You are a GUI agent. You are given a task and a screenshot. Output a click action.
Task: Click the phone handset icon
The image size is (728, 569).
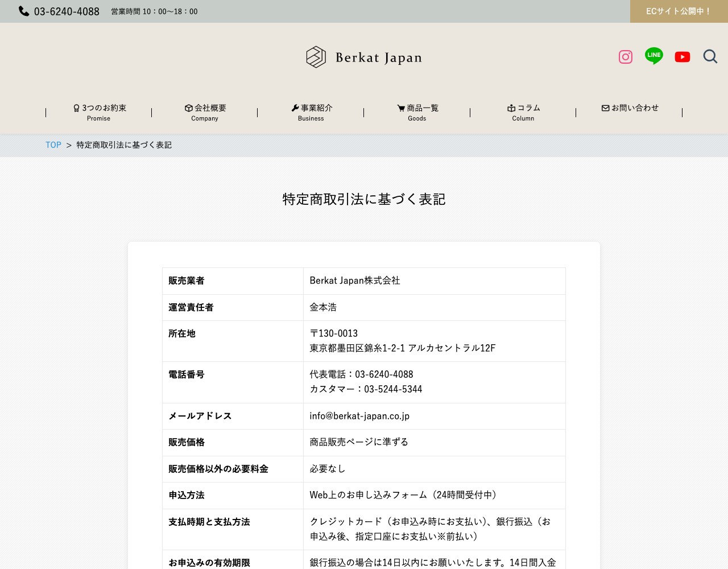(24, 11)
